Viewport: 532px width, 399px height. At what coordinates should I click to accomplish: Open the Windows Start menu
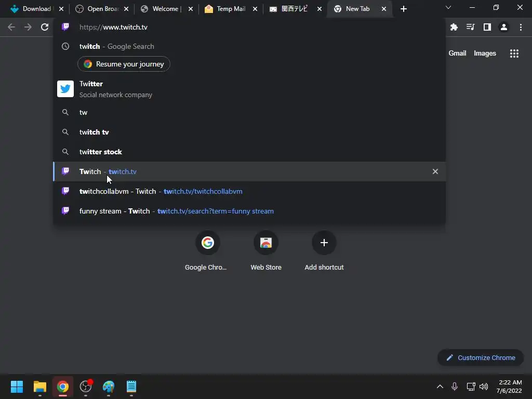point(17,387)
